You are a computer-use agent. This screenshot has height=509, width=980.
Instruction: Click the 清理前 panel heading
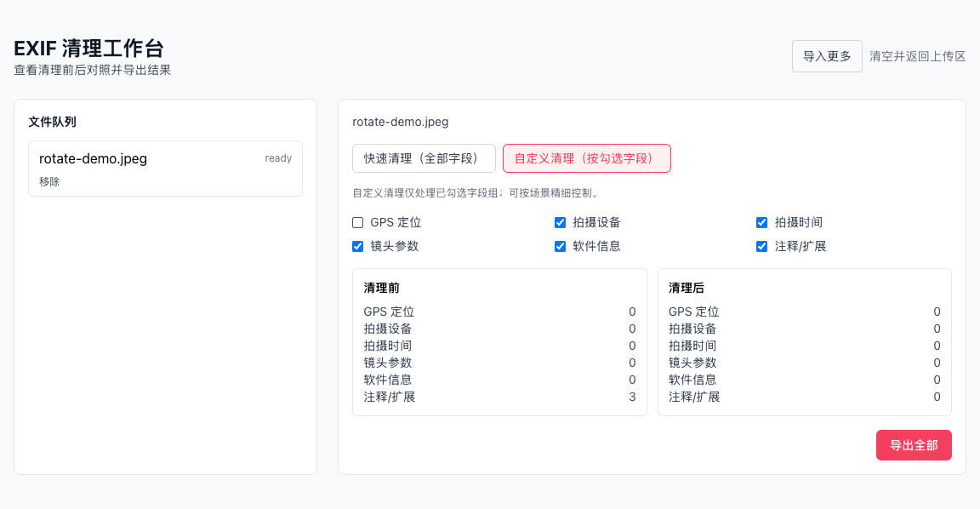(x=379, y=288)
